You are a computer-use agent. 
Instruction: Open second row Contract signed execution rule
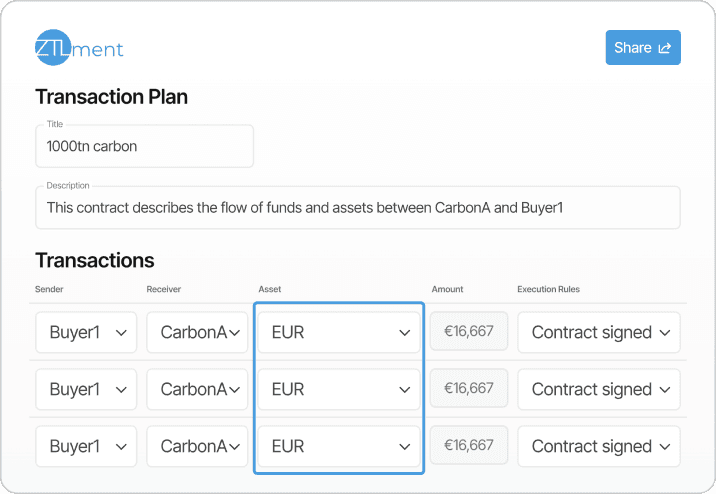pyautogui.click(x=599, y=389)
